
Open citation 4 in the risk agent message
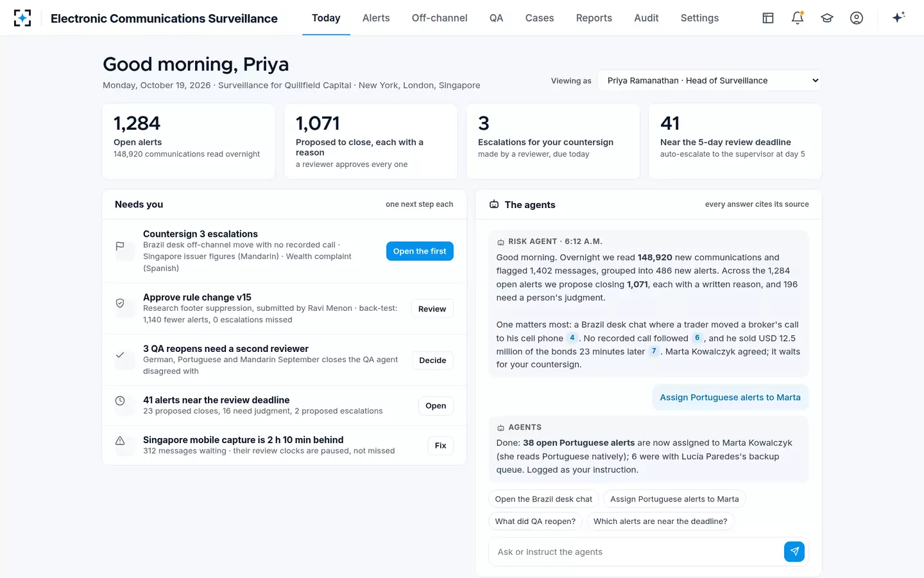click(x=572, y=338)
